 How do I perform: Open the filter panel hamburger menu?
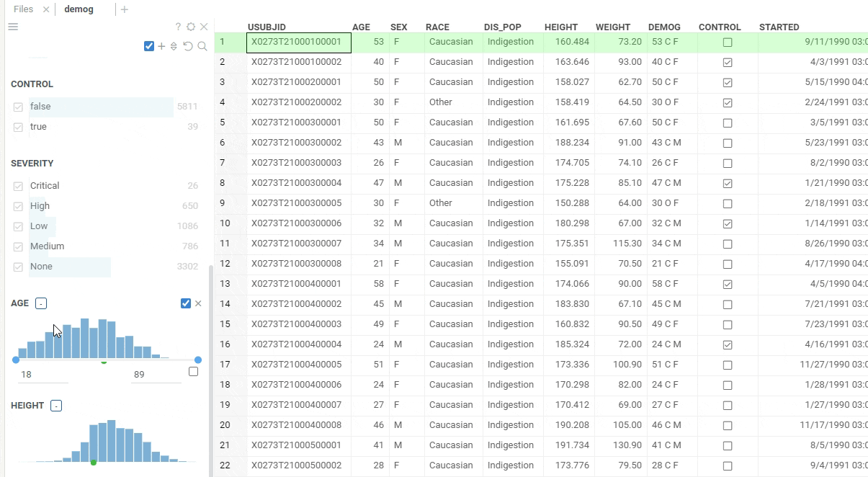(x=12, y=27)
